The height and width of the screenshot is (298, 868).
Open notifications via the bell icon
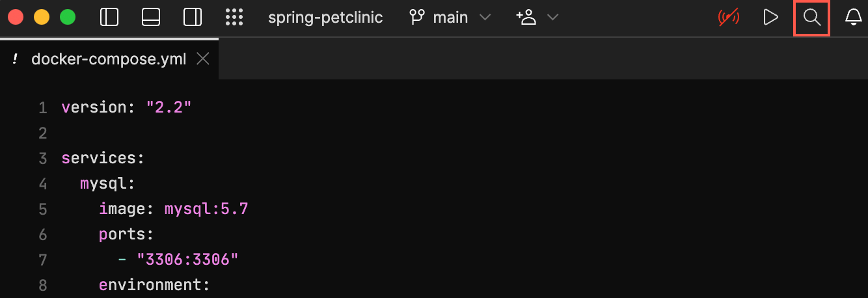point(853,18)
